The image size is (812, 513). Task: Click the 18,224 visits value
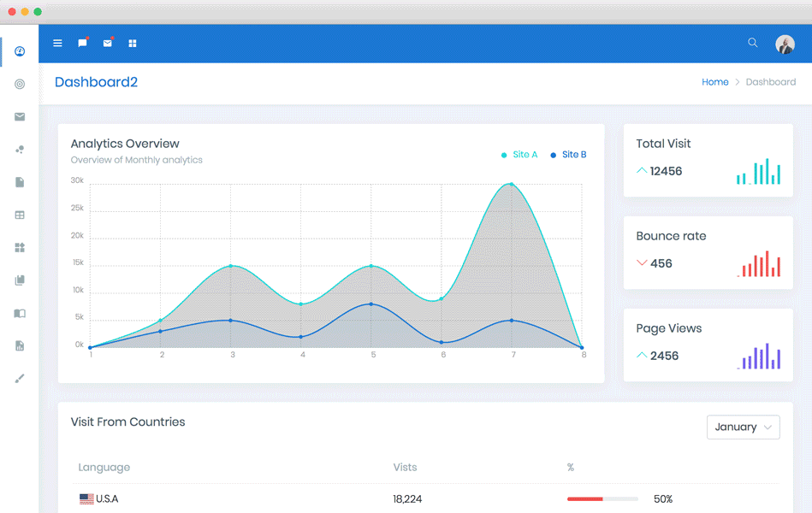(407, 499)
